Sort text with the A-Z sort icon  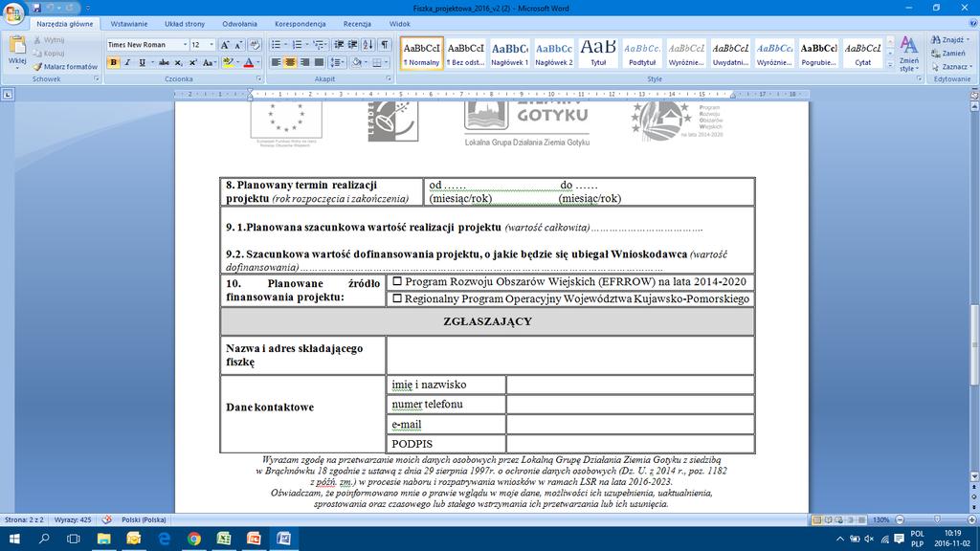[368, 45]
